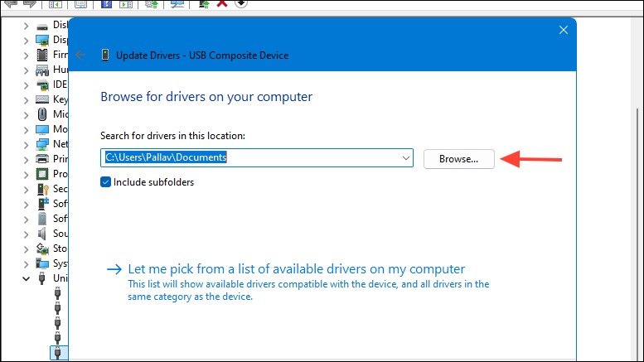Click the USB device icon in dialog title
Viewport: 644px width, 362px height.
105,55
